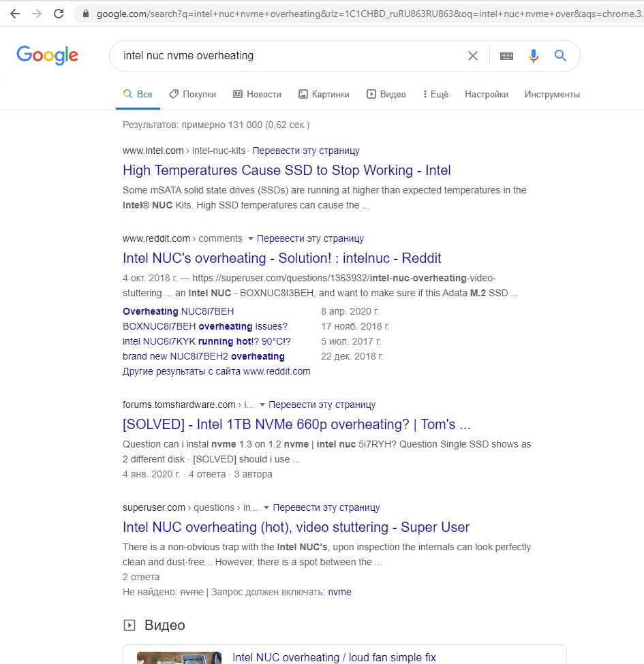The width and height of the screenshot is (644, 664).
Task: Expand the dropdown arrow by forums.tomshardware.com result
Action: [262, 405]
